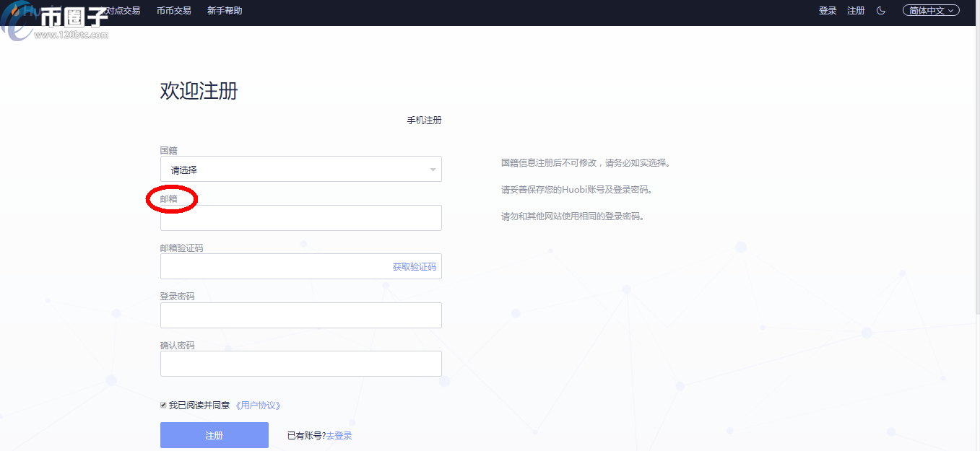Screen dimensions: 980x451
Task: Open 币币交易 menu item
Action: [x=174, y=11]
